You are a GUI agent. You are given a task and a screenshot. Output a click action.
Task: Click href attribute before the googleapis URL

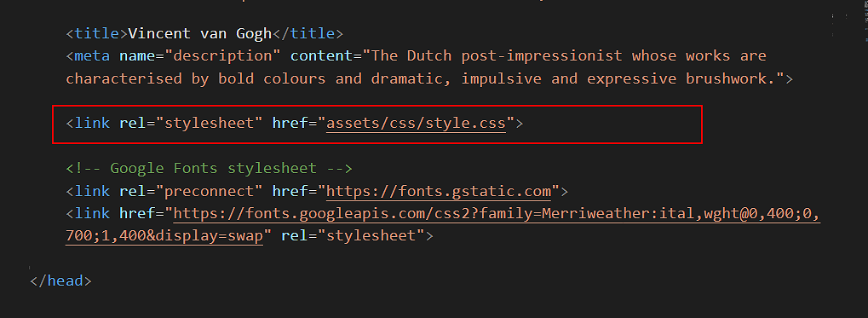click(x=137, y=214)
